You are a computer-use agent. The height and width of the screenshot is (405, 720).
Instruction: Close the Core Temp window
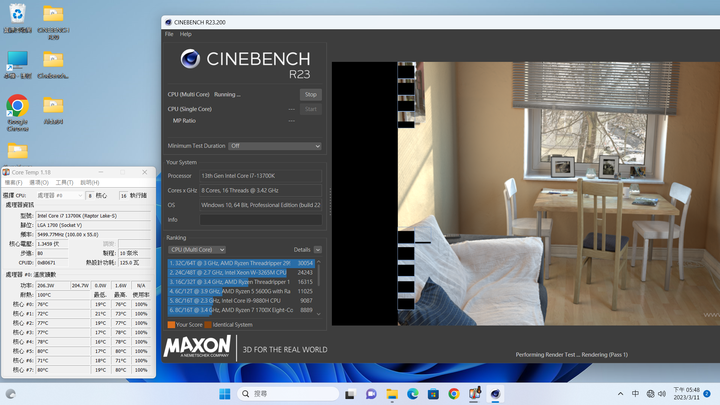[x=145, y=172]
